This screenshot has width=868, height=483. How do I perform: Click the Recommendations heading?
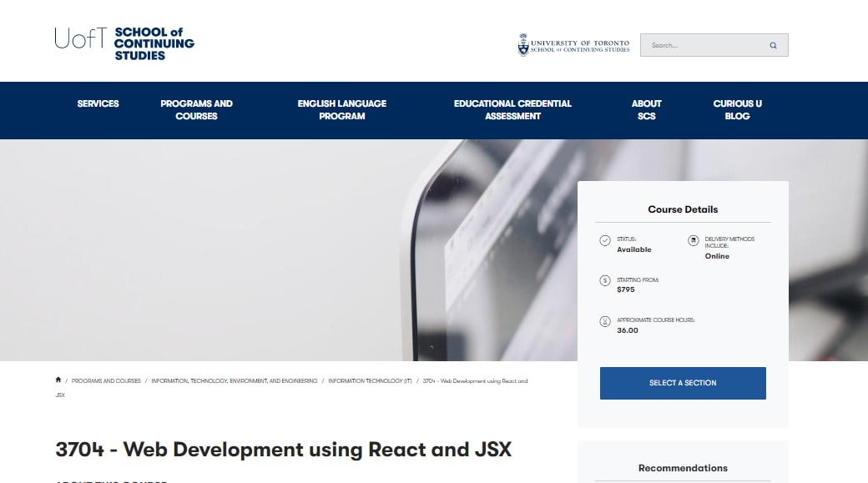pyautogui.click(x=683, y=468)
